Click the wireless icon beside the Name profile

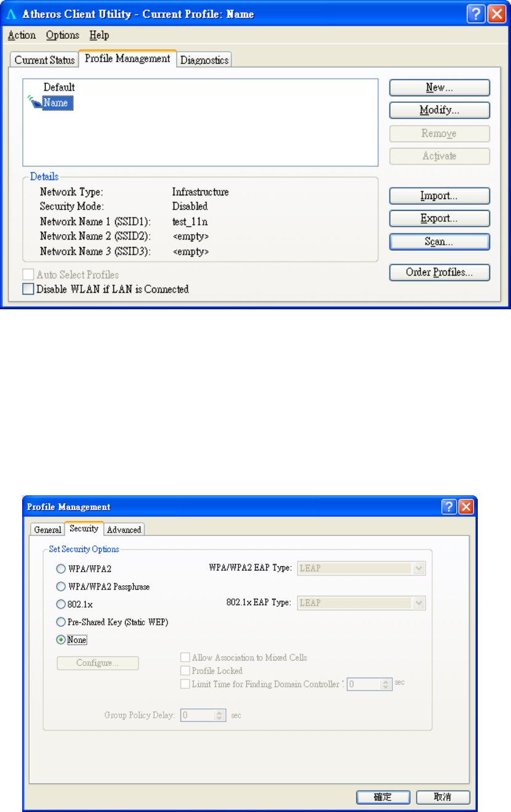click(x=34, y=102)
